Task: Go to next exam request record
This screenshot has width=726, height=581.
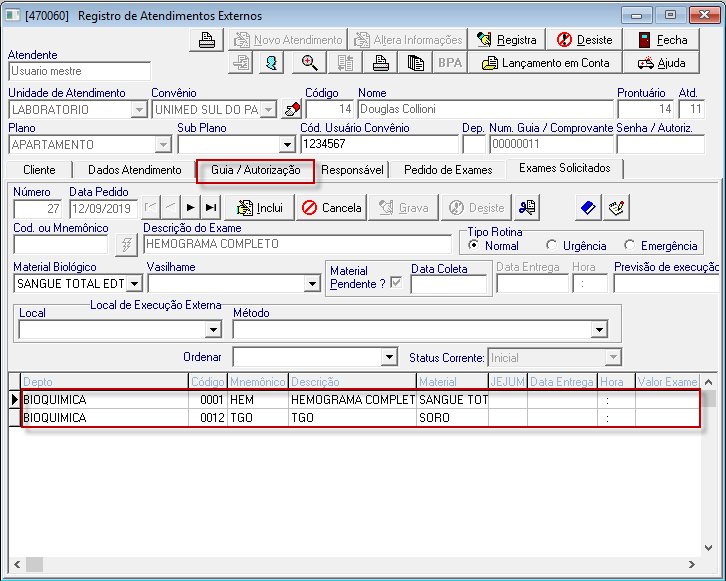Action: click(190, 207)
